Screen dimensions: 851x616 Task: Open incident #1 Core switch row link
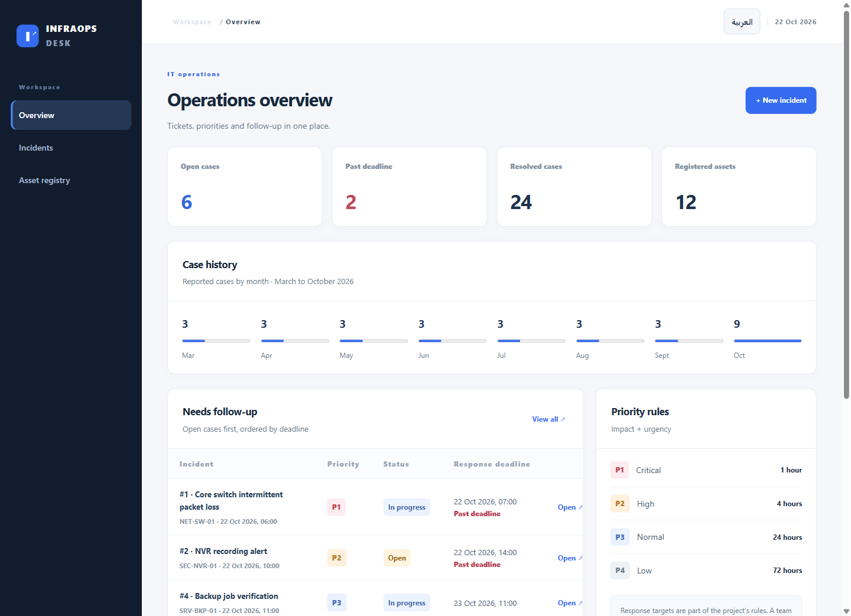(x=570, y=507)
